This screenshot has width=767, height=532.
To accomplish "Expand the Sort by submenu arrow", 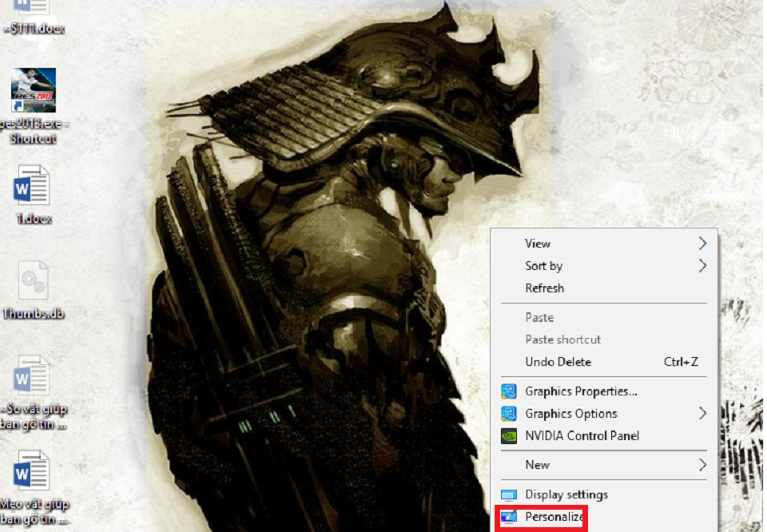I will [702, 265].
